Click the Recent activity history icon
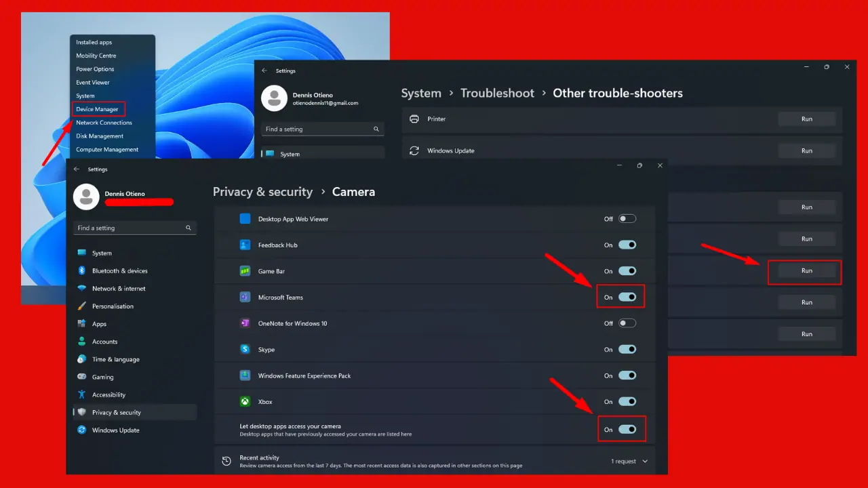Image resolution: width=868 pixels, height=488 pixels. [227, 462]
